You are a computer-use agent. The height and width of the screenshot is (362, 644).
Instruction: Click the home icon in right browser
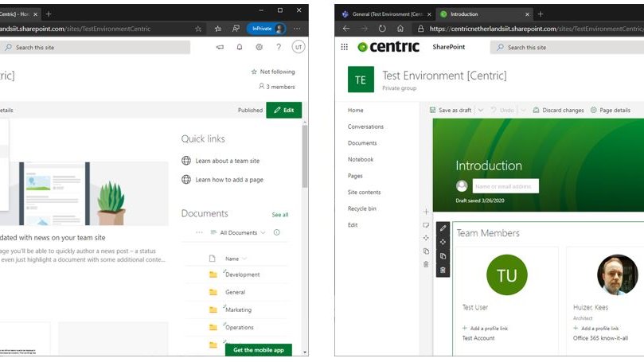point(400,29)
